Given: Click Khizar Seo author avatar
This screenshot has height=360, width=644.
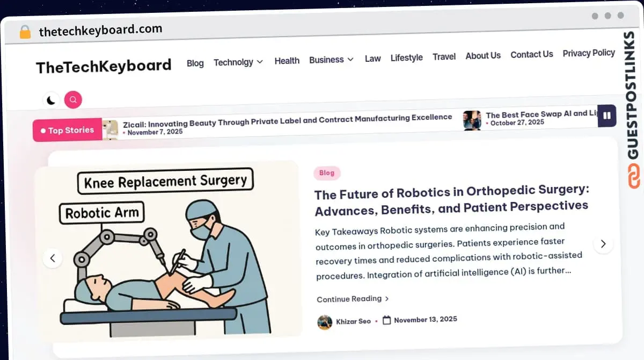Looking at the screenshot, I should pos(325,322).
